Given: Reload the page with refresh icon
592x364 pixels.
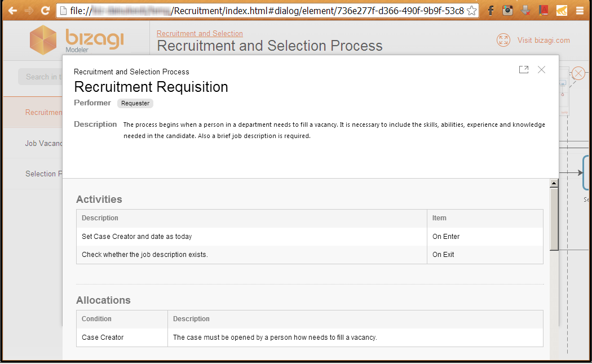Looking at the screenshot, I should [45, 11].
